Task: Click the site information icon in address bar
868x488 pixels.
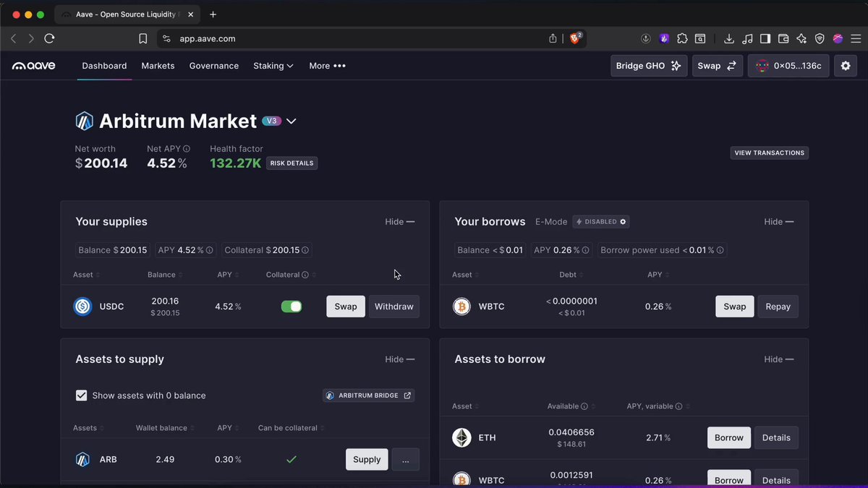Action: point(166,39)
